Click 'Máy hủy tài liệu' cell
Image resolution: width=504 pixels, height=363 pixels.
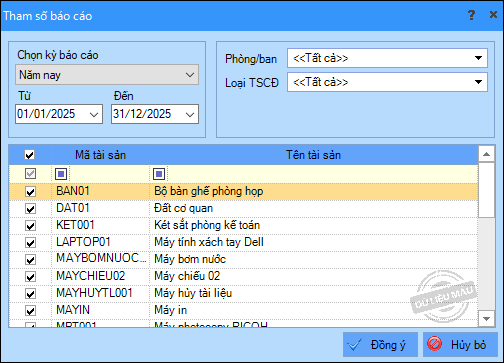pyautogui.click(x=313, y=293)
